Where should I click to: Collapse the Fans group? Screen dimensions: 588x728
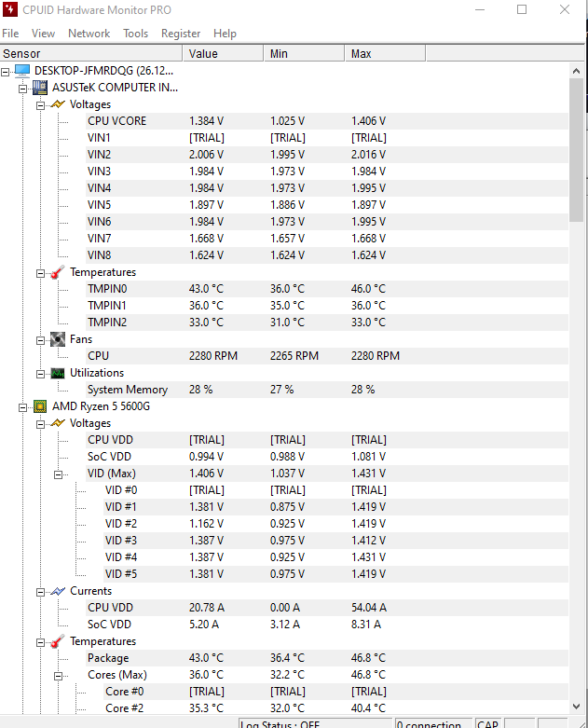pos(40,340)
